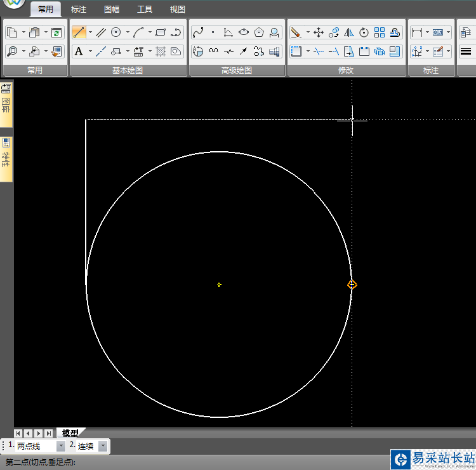The width and height of the screenshot is (476, 470).
Task: Switch to the 标注 ribbon tab
Action: tap(79, 10)
